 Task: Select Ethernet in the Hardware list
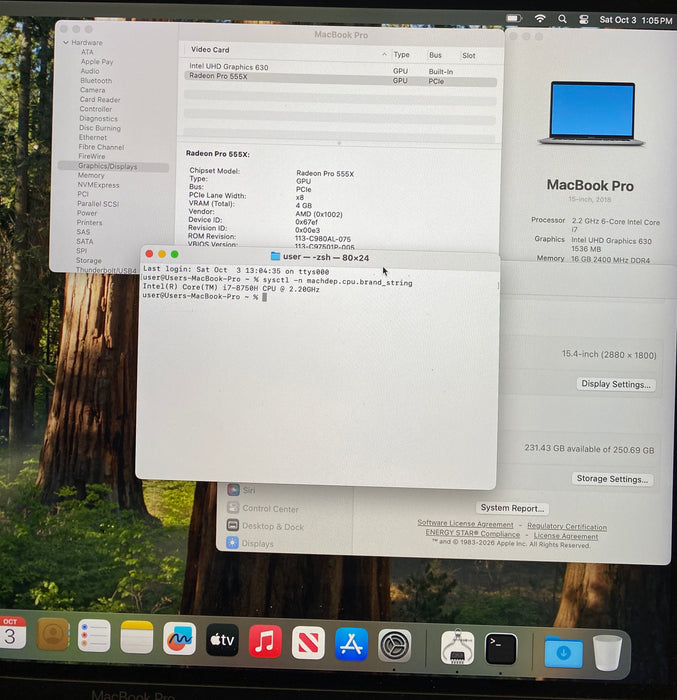point(93,138)
